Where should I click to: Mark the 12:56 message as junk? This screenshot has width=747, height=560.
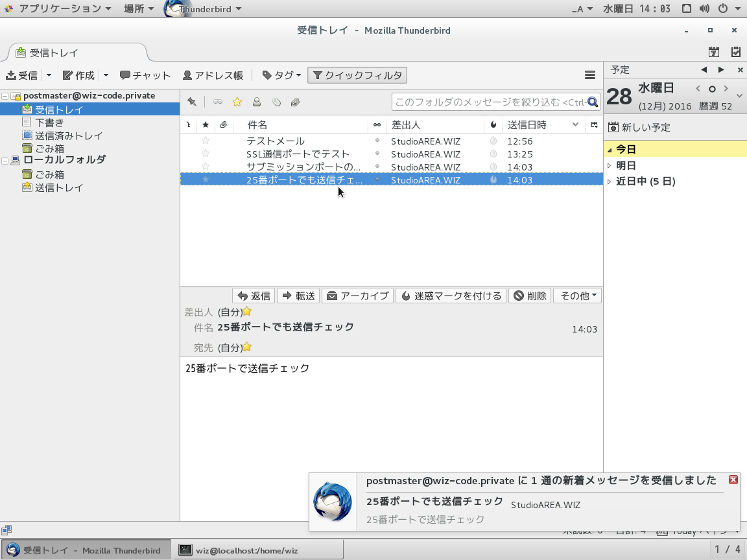(x=493, y=141)
